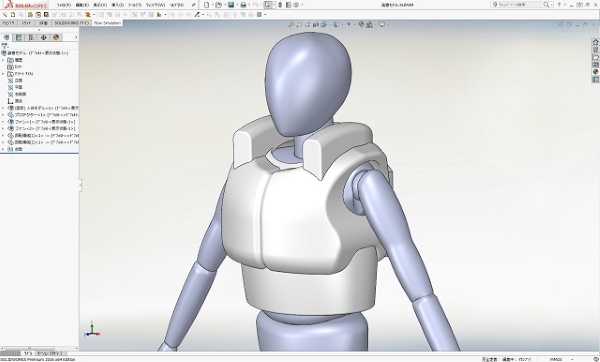Open the Options gear icon

(x=296, y=5)
